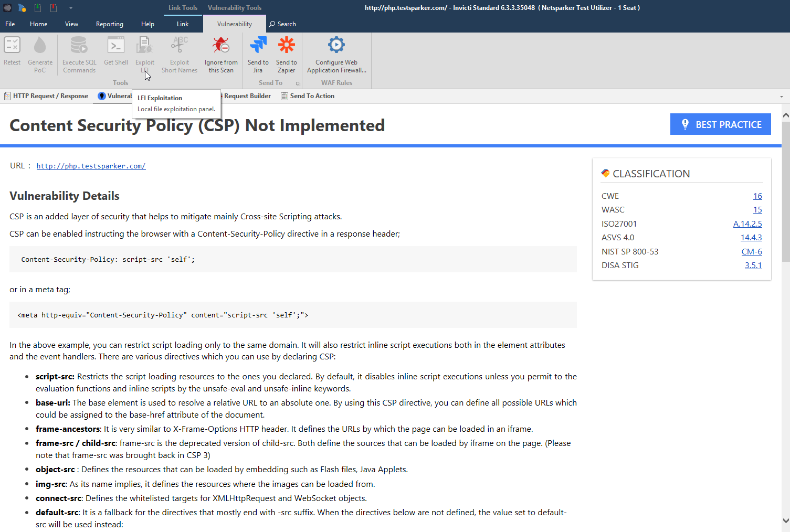The image size is (790, 532).
Task: Click the red export quick-access icon
Action: 54,8
